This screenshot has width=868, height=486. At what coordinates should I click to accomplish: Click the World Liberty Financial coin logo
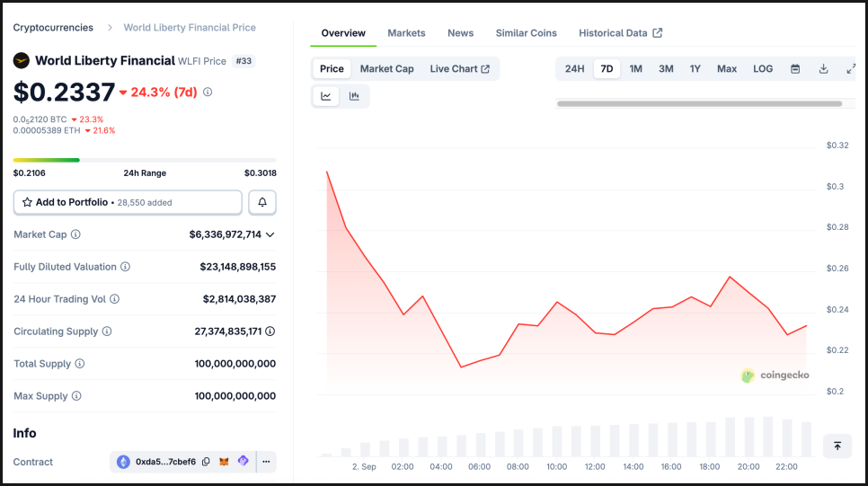[x=21, y=60]
